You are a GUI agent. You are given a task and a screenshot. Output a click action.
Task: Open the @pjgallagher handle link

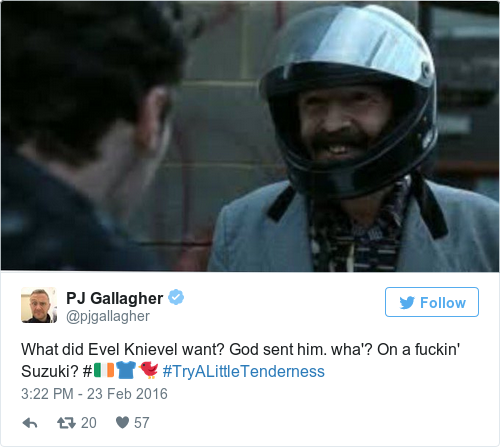pos(108,316)
